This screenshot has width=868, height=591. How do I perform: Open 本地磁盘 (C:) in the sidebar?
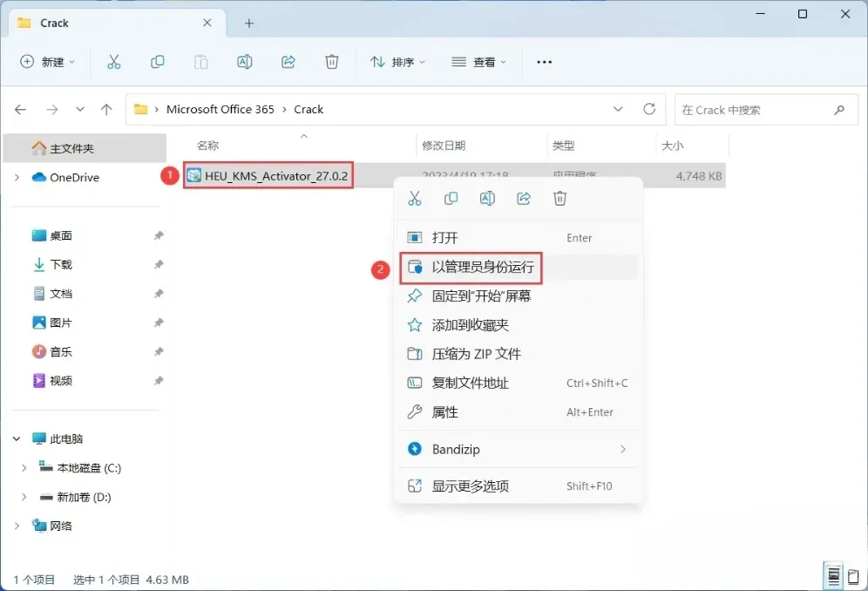pos(79,468)
